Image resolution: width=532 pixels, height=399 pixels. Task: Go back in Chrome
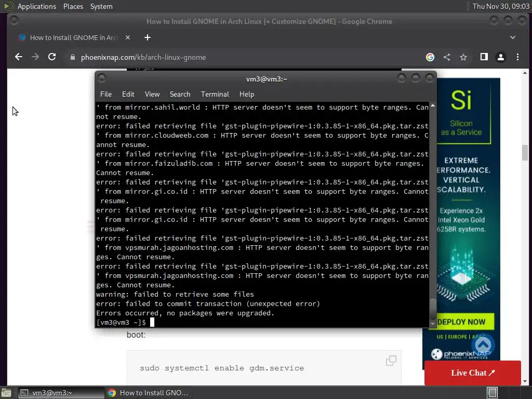point(19,57)
